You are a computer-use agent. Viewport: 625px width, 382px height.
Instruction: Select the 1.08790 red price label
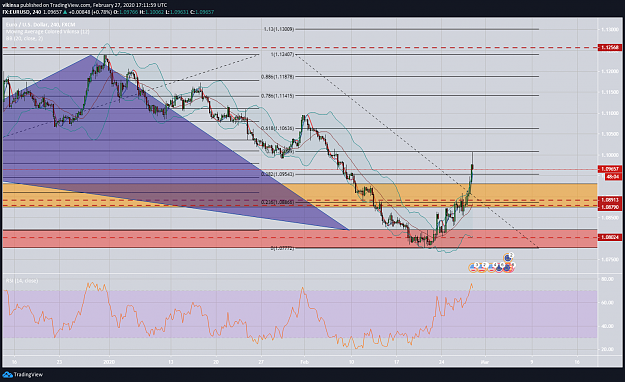pos(610,207)
